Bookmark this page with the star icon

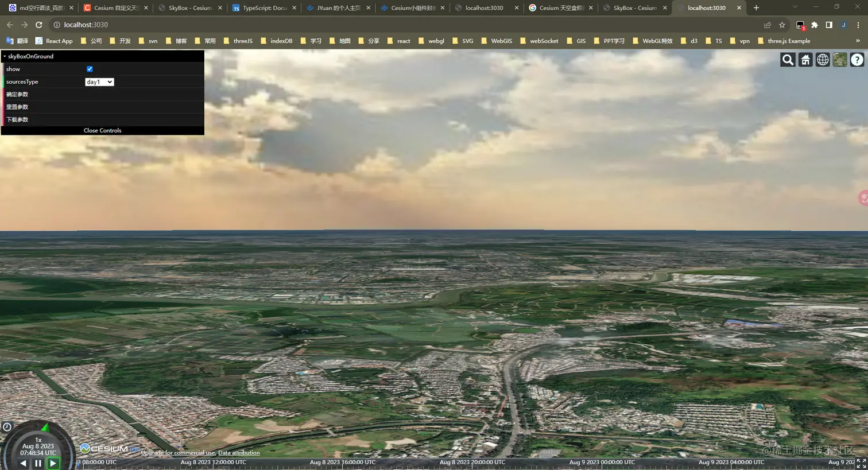click(x=782, y=25)
